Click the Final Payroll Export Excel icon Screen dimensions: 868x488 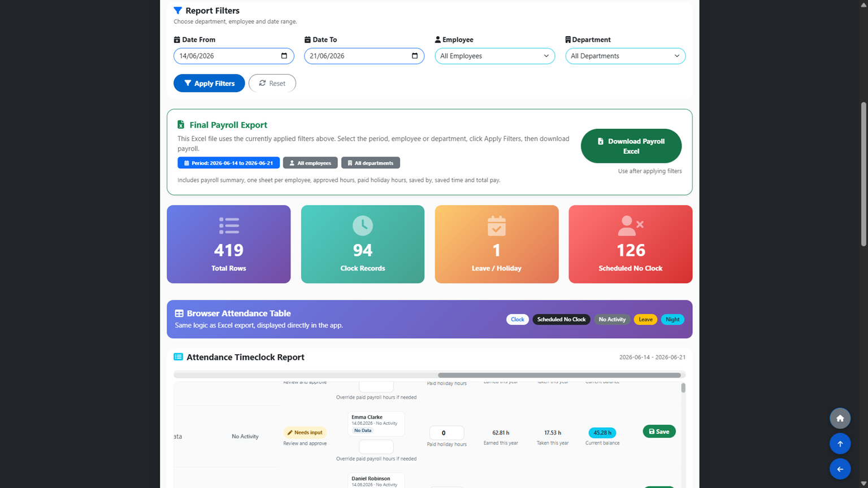pyautogui.click(x=181, y=125)
